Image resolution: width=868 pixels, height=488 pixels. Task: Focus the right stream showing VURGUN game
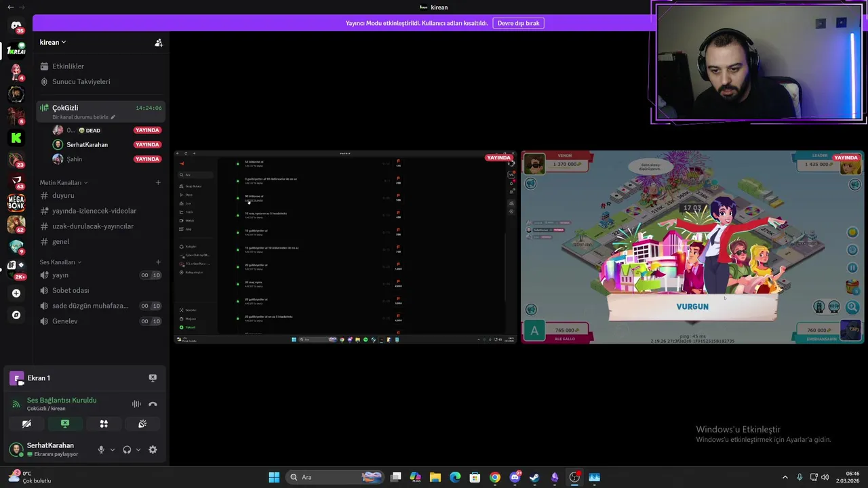click(x=692, y=247)
